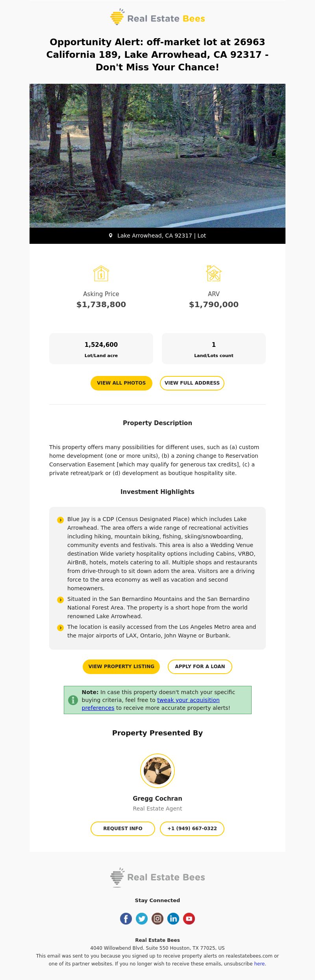
Task: Click the Request Info button
Action: [x=123, y=829]
